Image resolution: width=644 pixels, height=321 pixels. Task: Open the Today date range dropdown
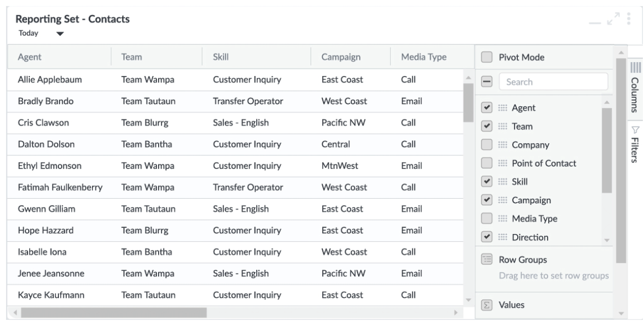(59, 34)
